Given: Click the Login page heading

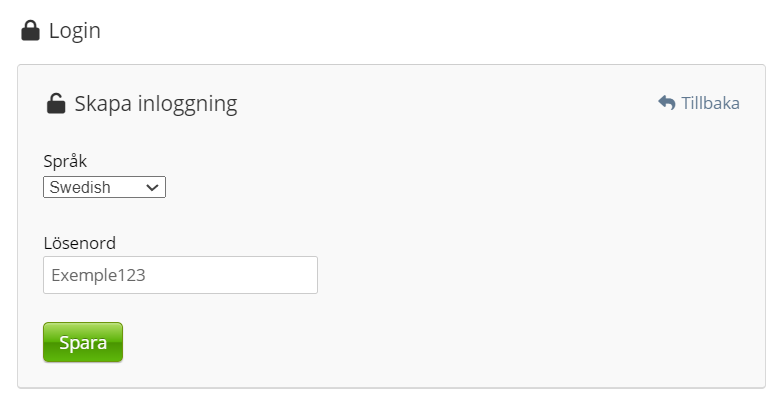Looking at the screenshot, I should (x=74, y=31).
